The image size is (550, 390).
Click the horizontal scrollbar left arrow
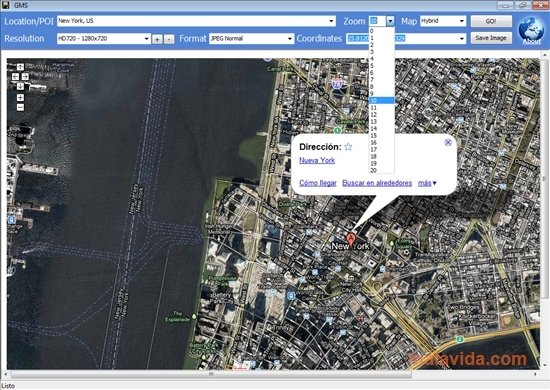[5, 374]
